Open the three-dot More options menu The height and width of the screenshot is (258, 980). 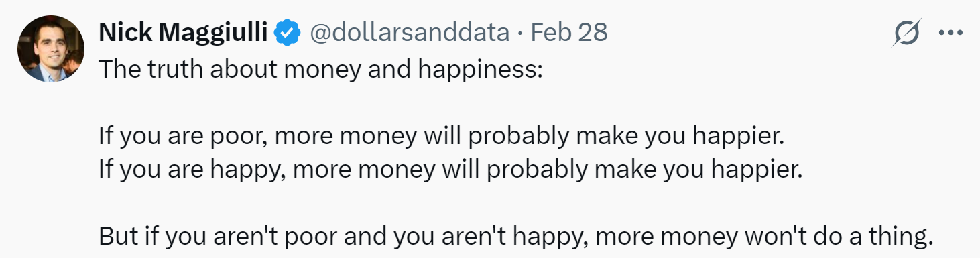(951, 33)
